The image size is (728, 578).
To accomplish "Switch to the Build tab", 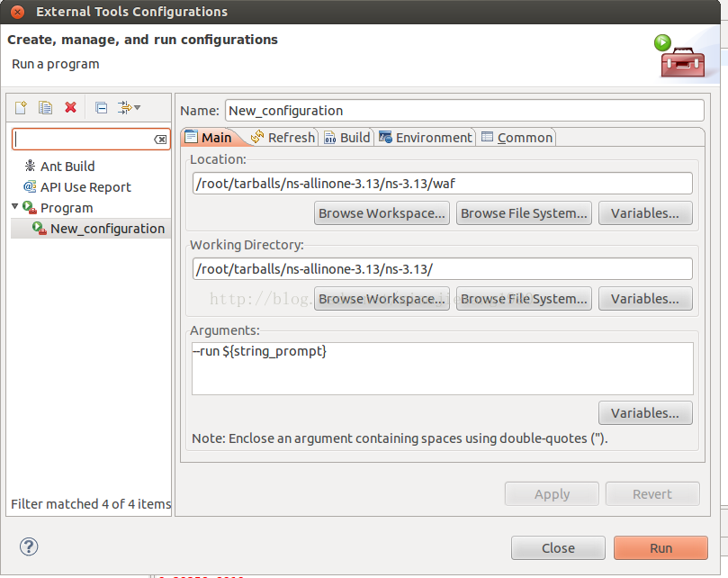I will click(x=347, y=138).
